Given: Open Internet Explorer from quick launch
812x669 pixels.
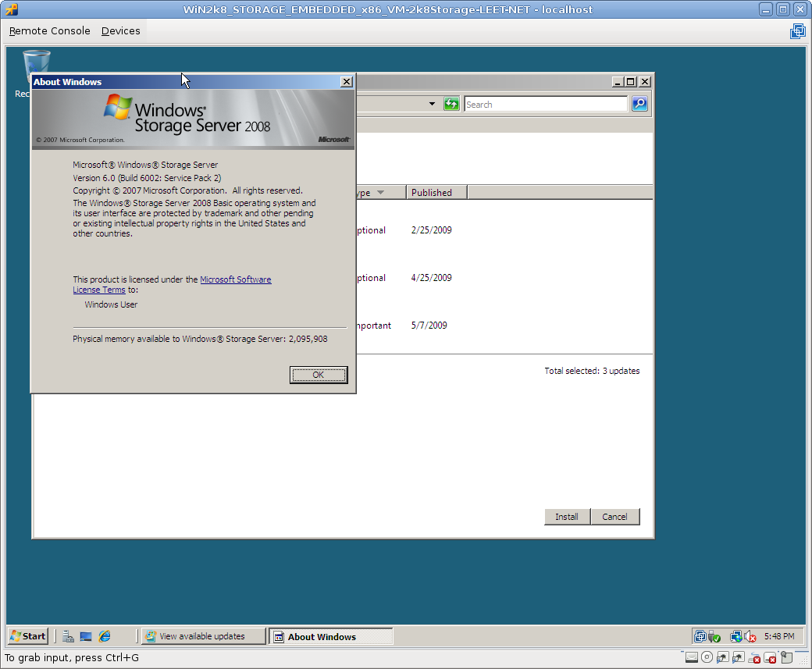Looking at the screenshot, I should tap(105, 636).
